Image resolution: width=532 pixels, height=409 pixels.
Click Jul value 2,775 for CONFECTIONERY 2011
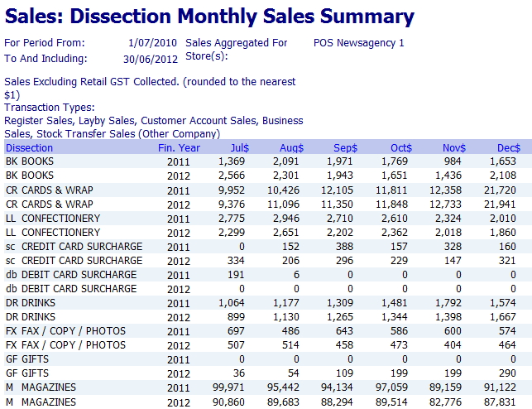coord(232,219)
